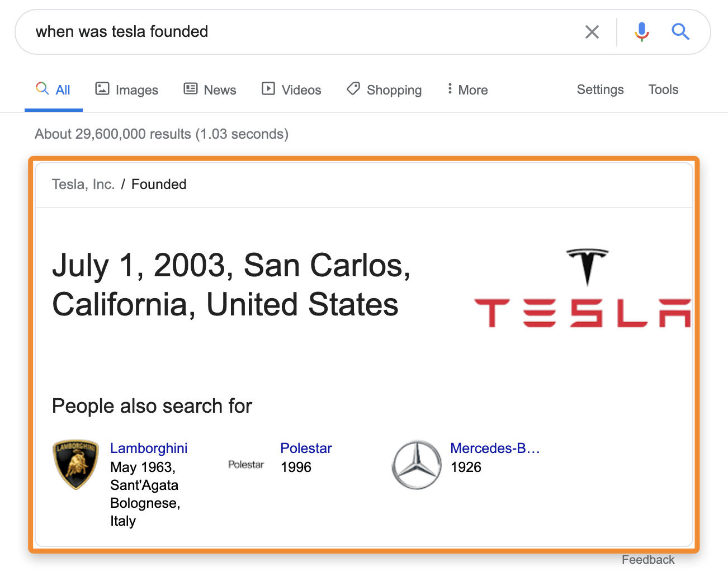Image resolution: width=728 pixels, height=585 pixels.
Task: Open the Shopping results tab
Action: [384, 90]
